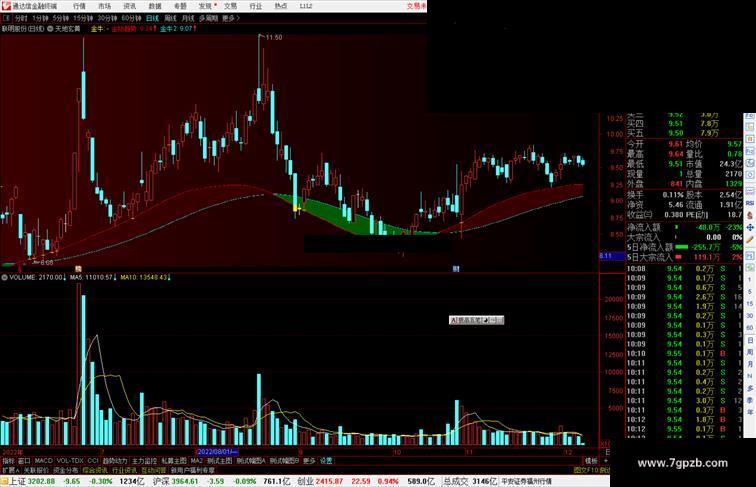Select the CCI indicator tab
This screenshot has height=487, width=756.
pyautogui.click(x=93, y=461)
